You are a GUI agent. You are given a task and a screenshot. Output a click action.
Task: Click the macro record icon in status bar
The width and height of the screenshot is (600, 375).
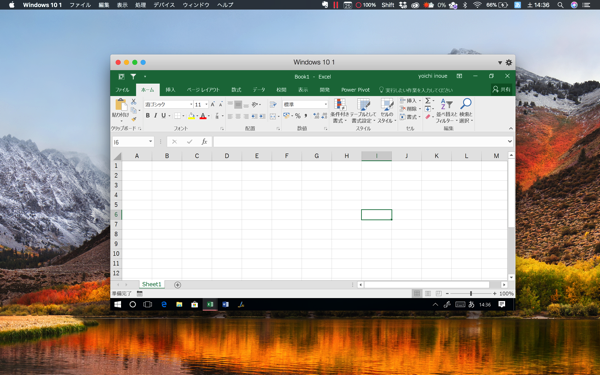[x=140, y=293]
